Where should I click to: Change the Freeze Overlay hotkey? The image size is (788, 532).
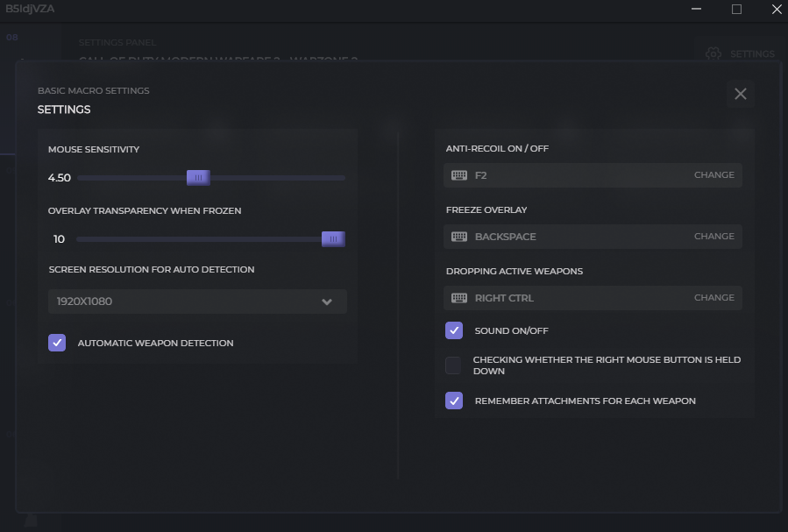(x=713, y=237)
